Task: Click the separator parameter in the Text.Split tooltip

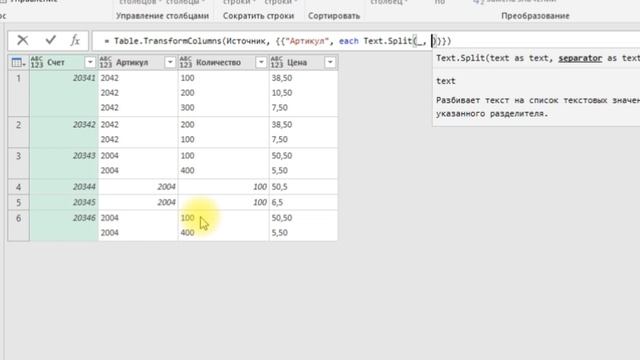Action: pos(580,58)
